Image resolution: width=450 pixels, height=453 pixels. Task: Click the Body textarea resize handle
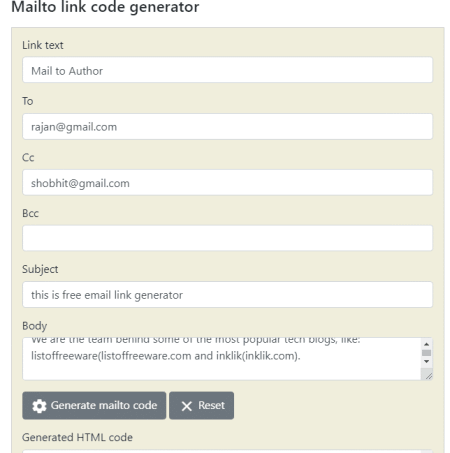point(429,376)
